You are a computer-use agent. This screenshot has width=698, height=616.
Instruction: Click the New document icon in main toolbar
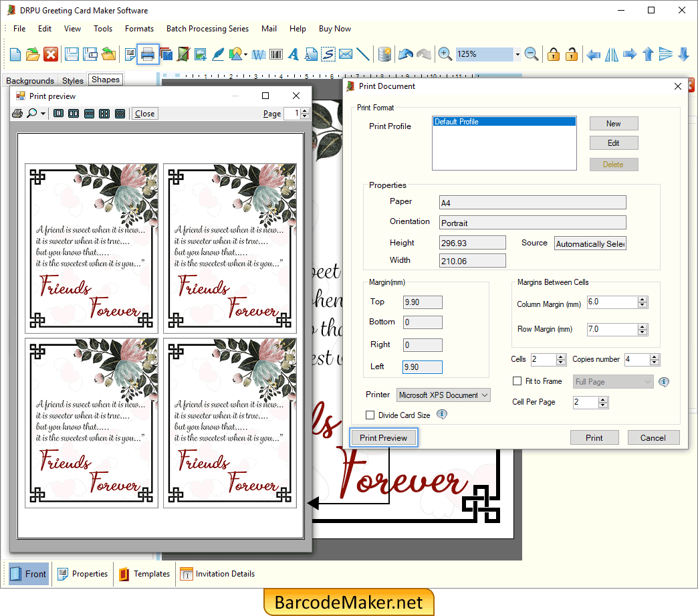tap(15, 54)
